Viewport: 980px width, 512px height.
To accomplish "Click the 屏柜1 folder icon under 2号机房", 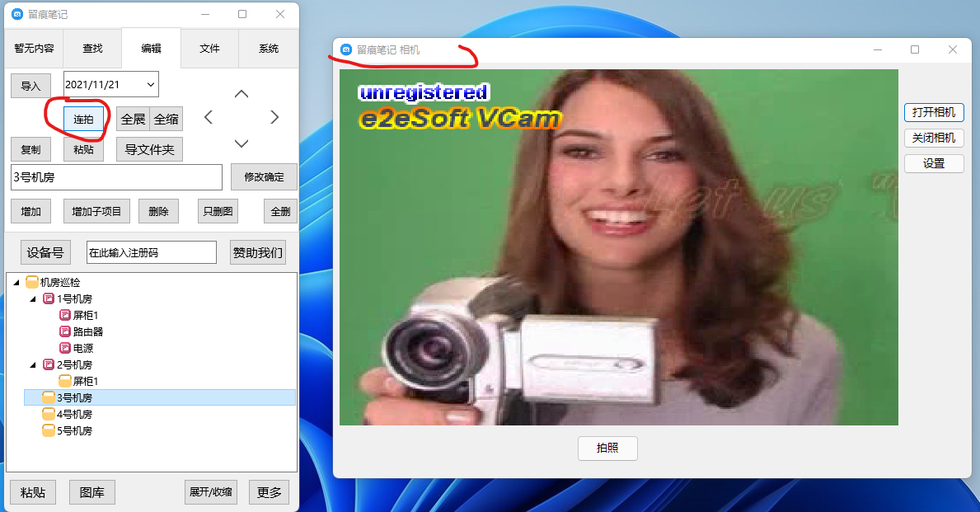I will pyautogui.click(x=65, y=380).
